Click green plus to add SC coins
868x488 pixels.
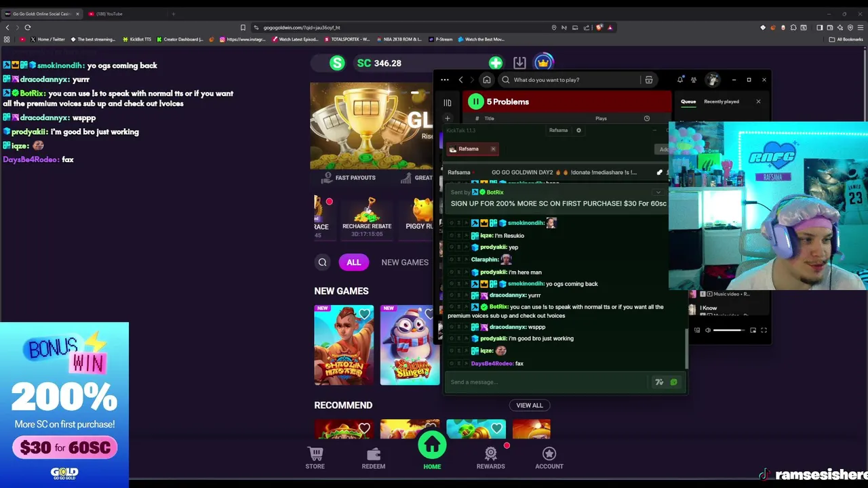pyautogui.click(x=496, y=63)
